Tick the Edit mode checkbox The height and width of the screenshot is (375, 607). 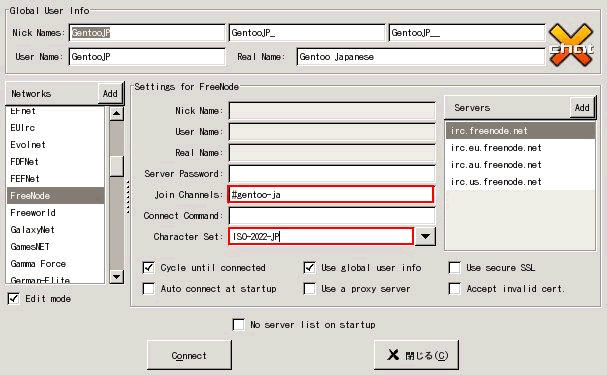click(x=14, y=299)
